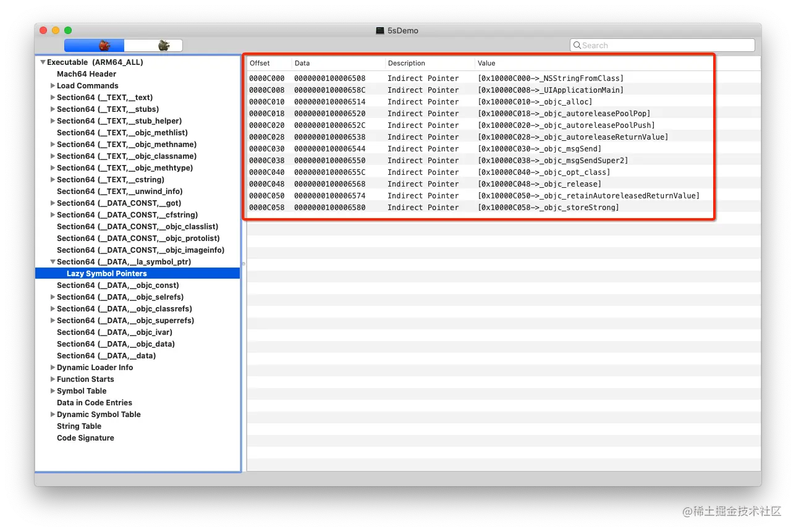Select the [0x10000C030->_objc_msgSend] value
Viewport: 796px width, 532px height.
[540, 149]
